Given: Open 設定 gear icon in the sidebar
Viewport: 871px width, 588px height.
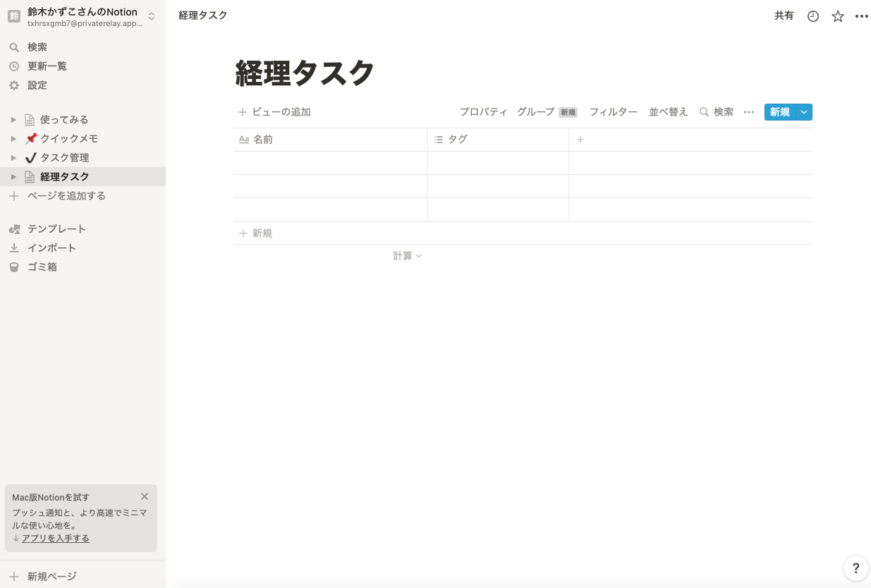Looking at the screenshot, I should coord(14,85).
